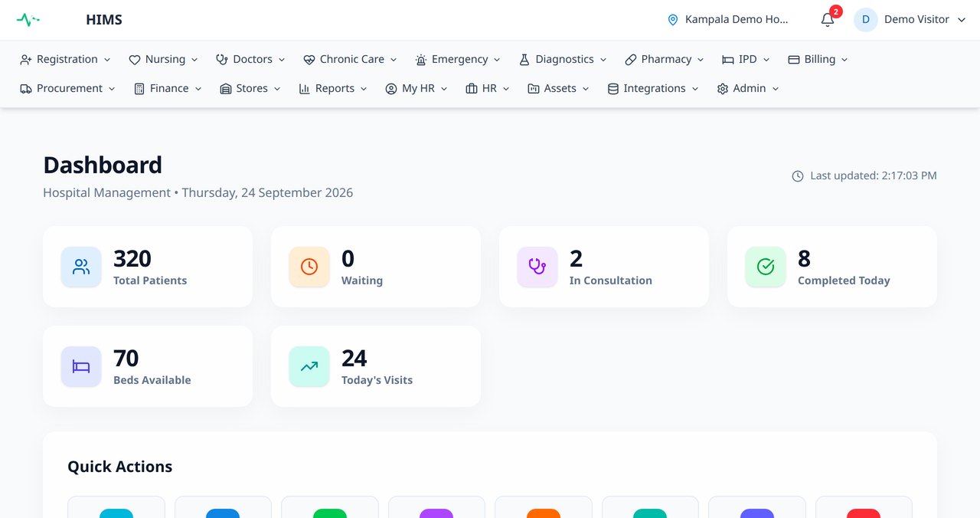Click the 70 Beds Available count

[126, 359]
